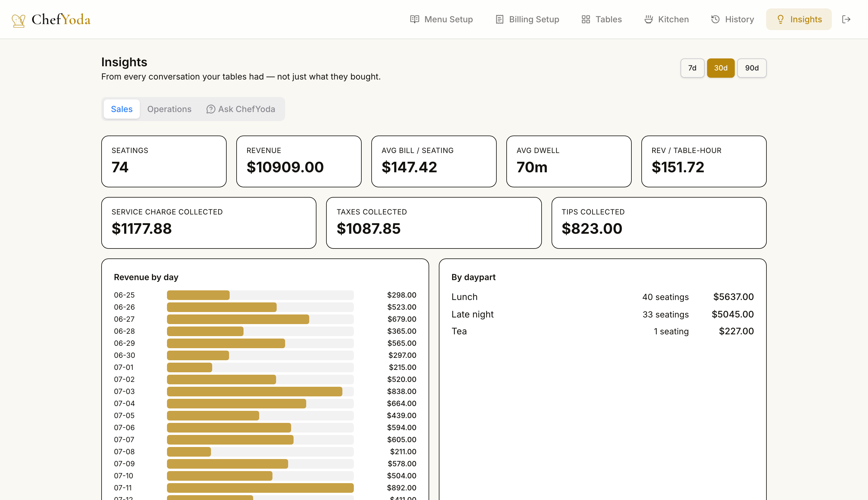868x500 pixels.
Task: Click the $227.00 Tea revenue
Action: coord(736,331)
